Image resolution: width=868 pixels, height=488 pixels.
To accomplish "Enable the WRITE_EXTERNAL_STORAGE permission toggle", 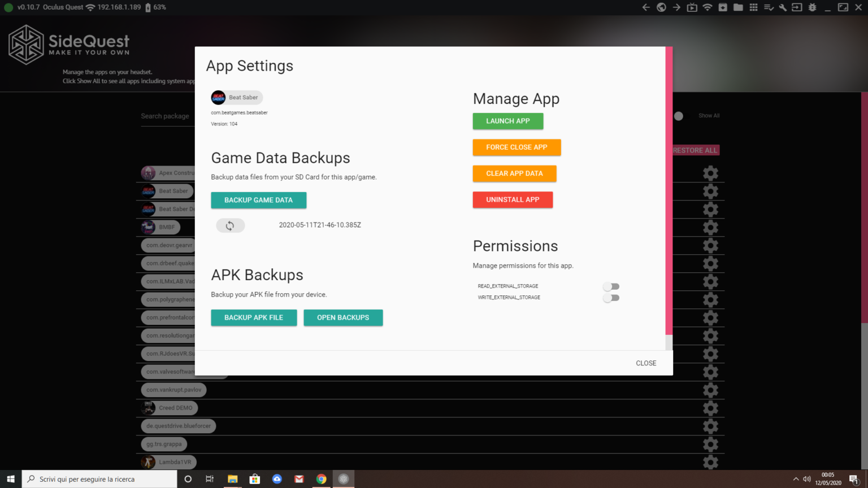I will 611,298.
